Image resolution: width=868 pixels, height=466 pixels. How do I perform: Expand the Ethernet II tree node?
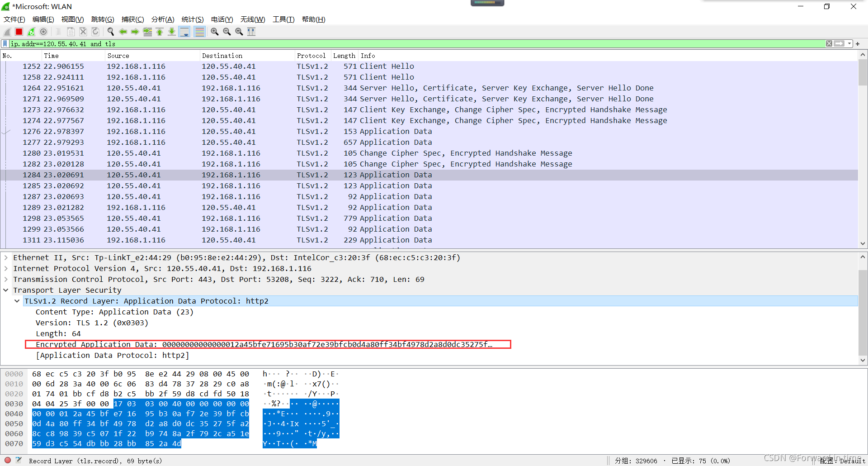coord(6,257)
